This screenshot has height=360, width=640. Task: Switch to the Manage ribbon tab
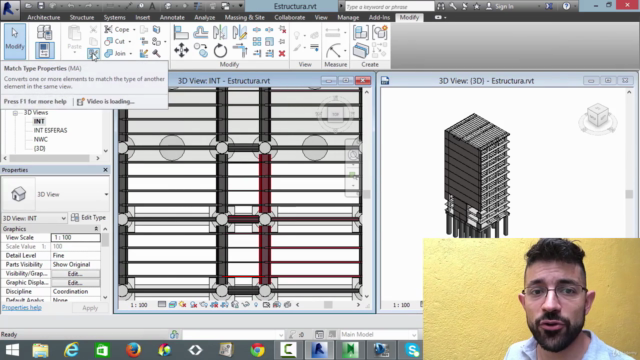click(348, 18)
